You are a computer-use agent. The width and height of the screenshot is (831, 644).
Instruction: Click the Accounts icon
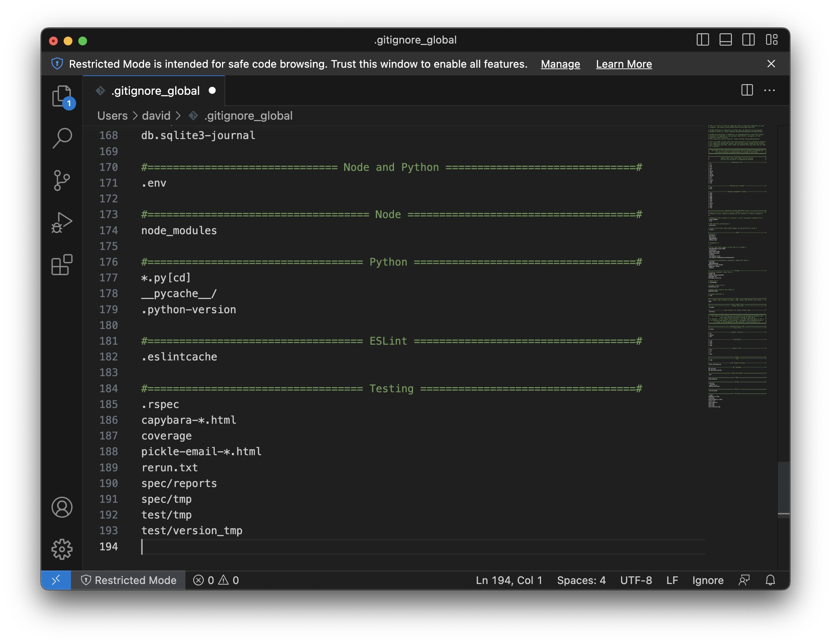62,507
